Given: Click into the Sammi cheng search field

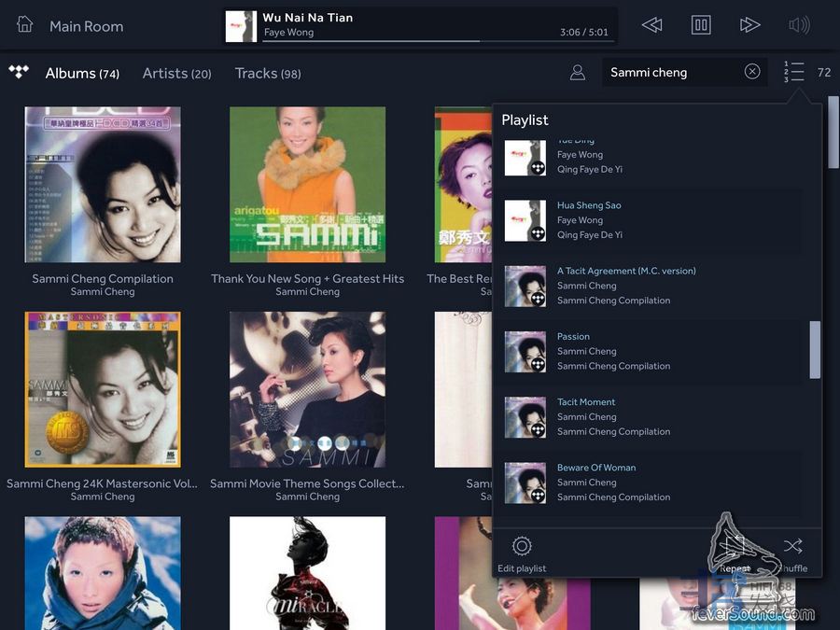Looking at the screenshot, I should click(670, 72).
